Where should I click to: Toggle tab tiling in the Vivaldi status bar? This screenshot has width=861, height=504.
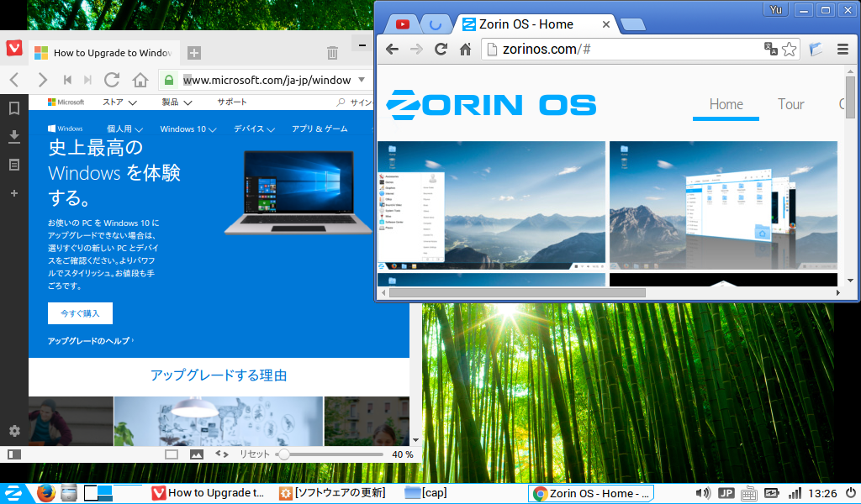[x=172, y=454]
